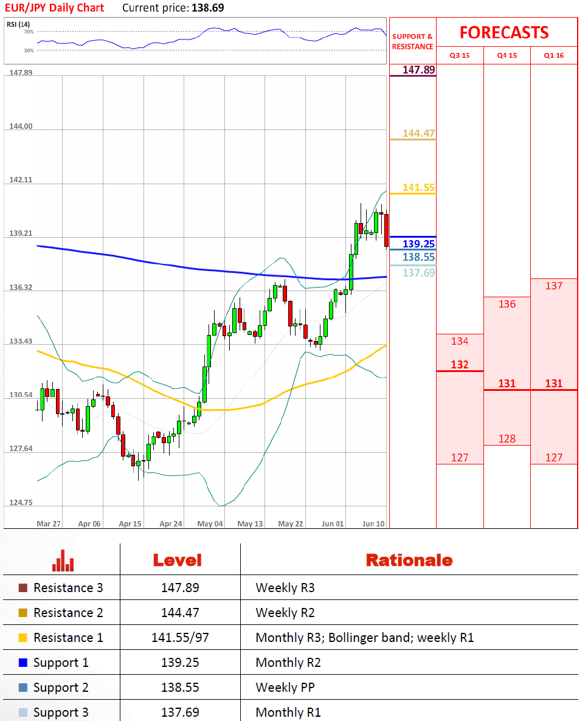The height and width of the screenshot is (721, 588).
Task: Click the Level column header in table
Action: pos(178,560)
